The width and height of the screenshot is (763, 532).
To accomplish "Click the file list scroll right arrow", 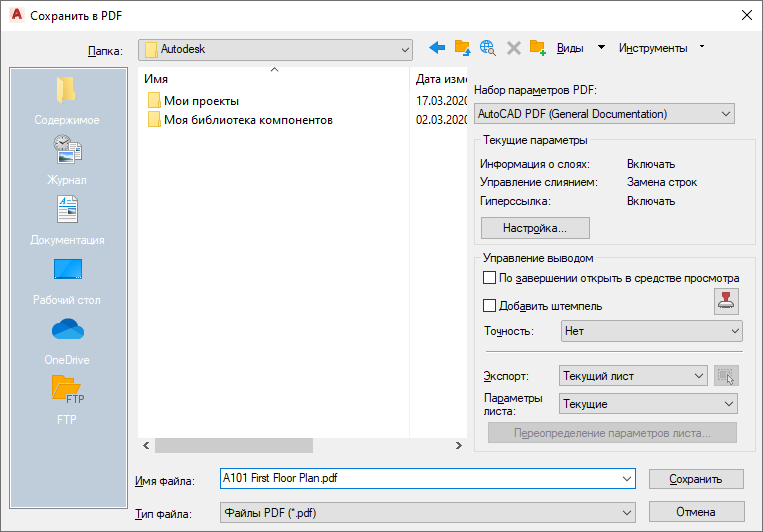I will (458, 445).
